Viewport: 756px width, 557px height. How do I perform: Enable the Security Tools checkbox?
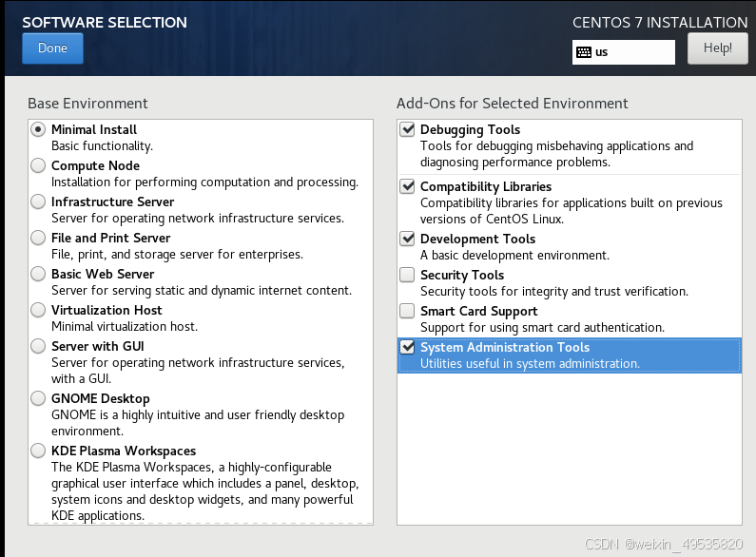tap(407, 275)
